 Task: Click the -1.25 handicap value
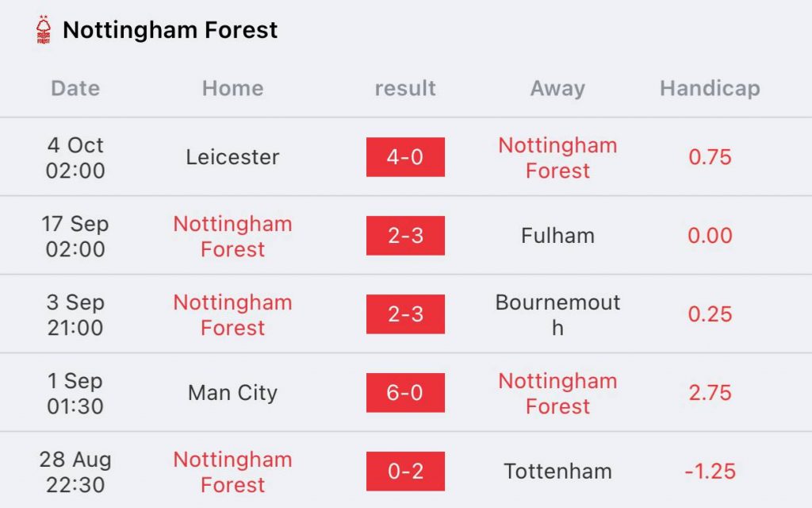point(710,471)
